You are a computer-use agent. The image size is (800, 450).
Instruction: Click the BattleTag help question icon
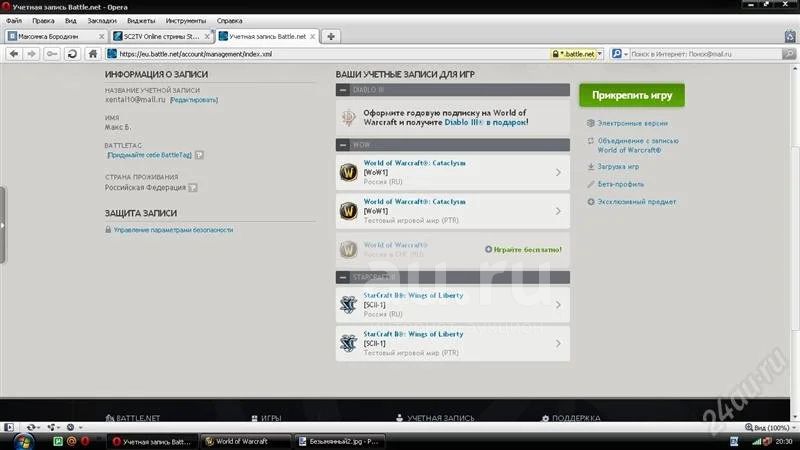pyautogui.click(x=199, y=155)
